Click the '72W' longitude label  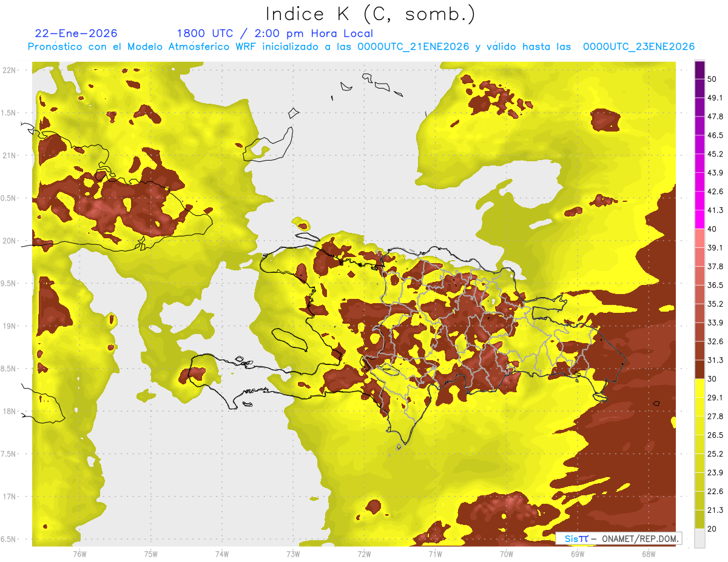[364, 554]
